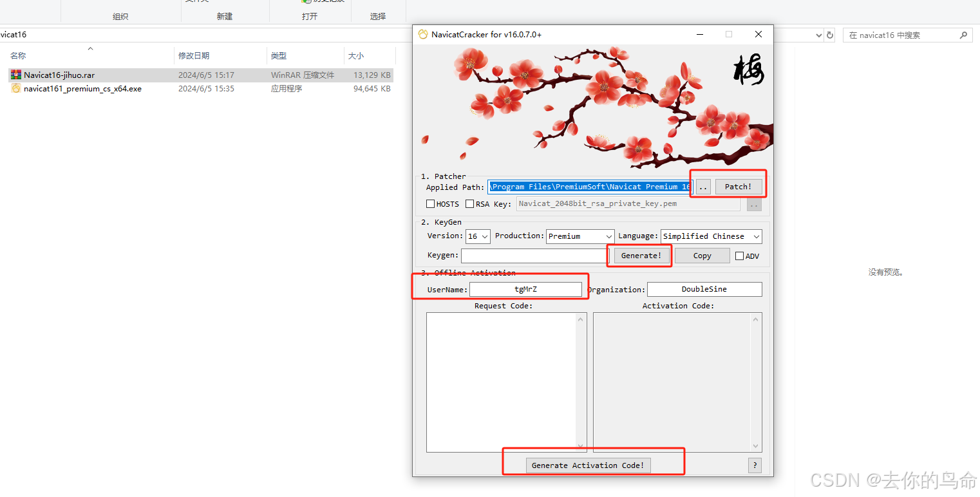Click Request Code scrollbar down arrow
This screenshot has width=980, height=497.
click(581, 446)
